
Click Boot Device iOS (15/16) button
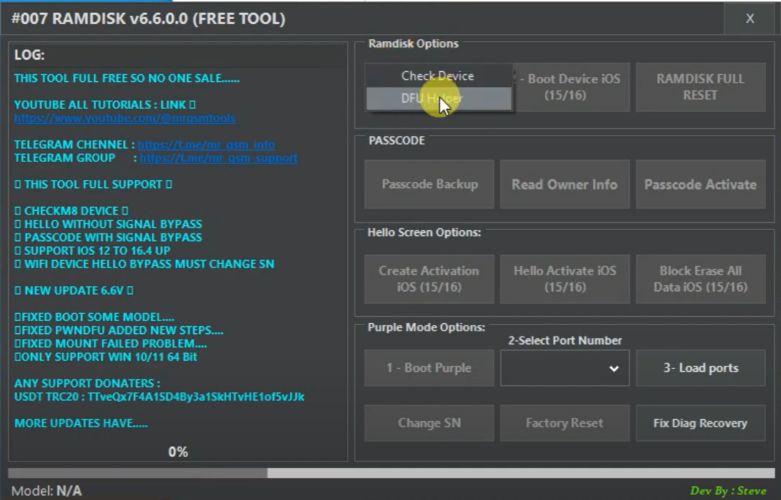(x=572, y=87)
